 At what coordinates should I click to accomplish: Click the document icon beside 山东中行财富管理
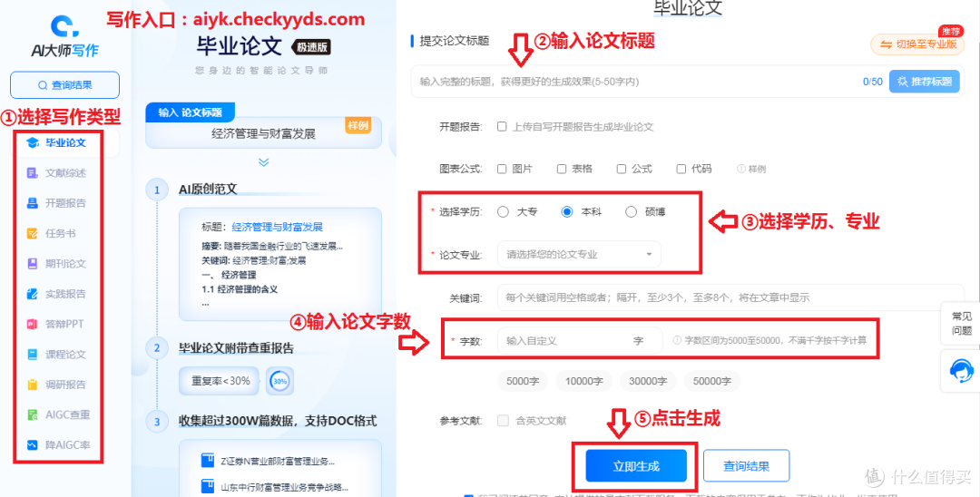coord(208,486)
